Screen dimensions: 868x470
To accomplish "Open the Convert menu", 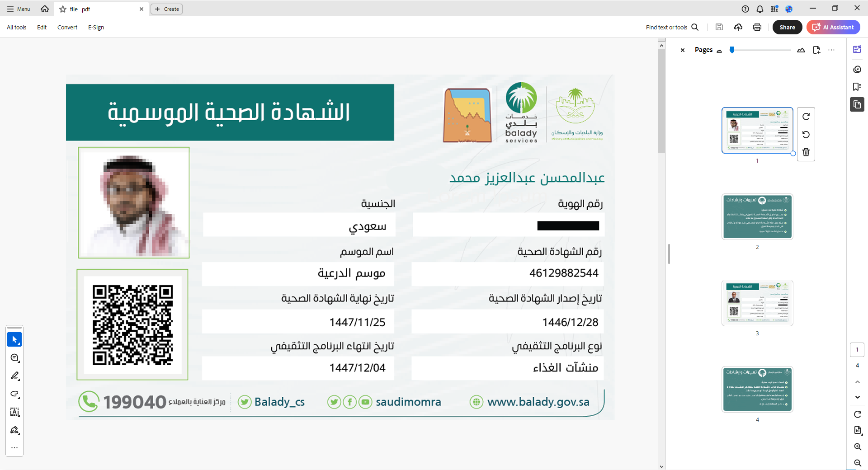I will point(67,28).
